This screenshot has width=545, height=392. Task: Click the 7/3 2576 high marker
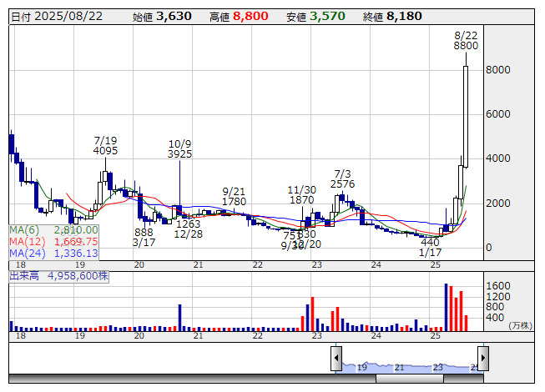(343, 178)
